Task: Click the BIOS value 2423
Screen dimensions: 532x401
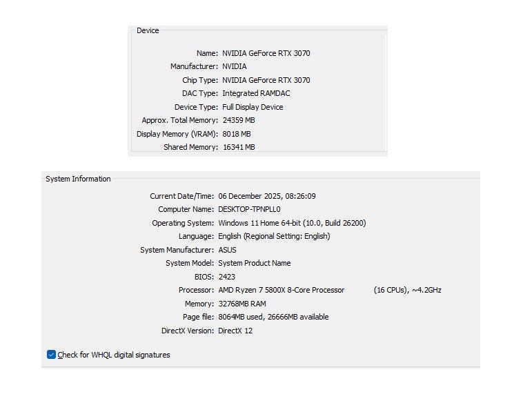Action: pyautogui.click(x=226, y=277)
